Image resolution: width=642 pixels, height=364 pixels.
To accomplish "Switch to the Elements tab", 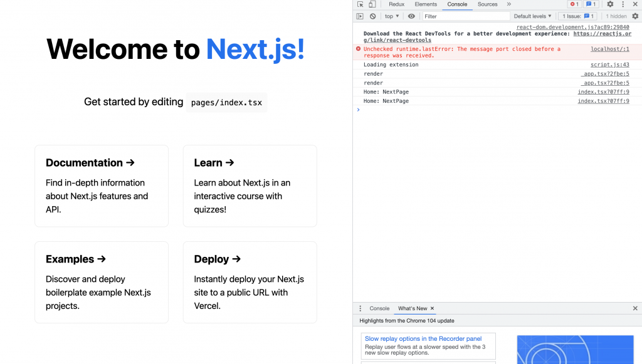I will tap(426, 4).
